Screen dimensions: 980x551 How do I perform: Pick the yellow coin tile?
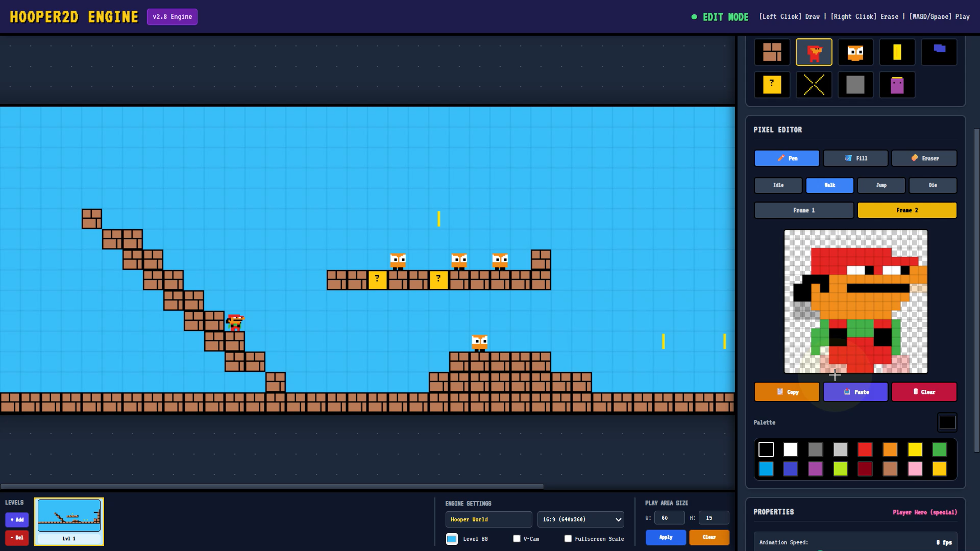(897, 52)
